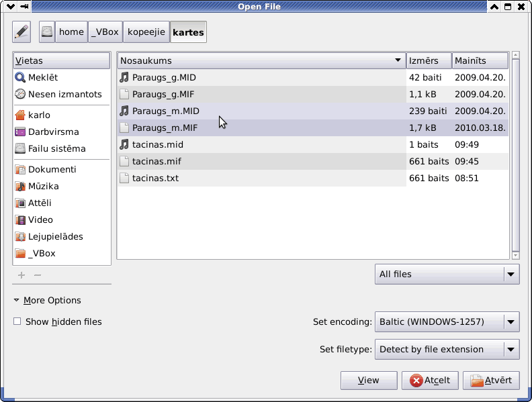The image size is (532, 402).
Task: Click the Failu sistēma drive icon
Action: pyautogui.click(x=20, y=148)
